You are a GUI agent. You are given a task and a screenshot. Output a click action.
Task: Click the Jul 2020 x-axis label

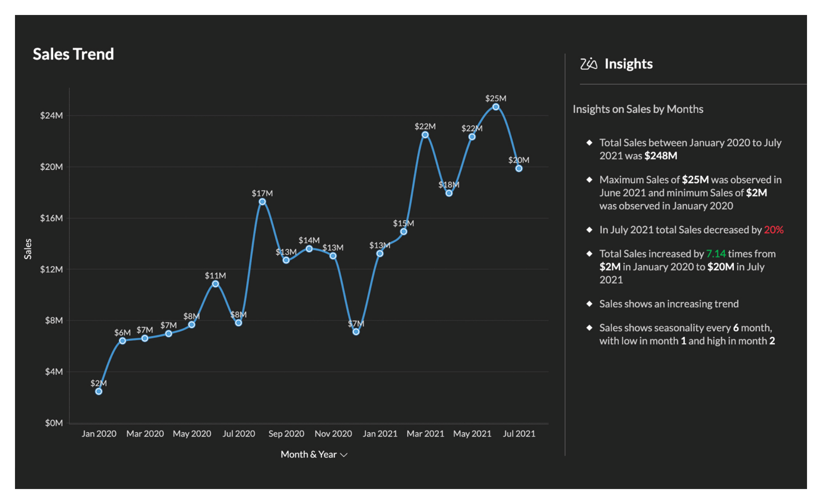[x=238, y=433]
